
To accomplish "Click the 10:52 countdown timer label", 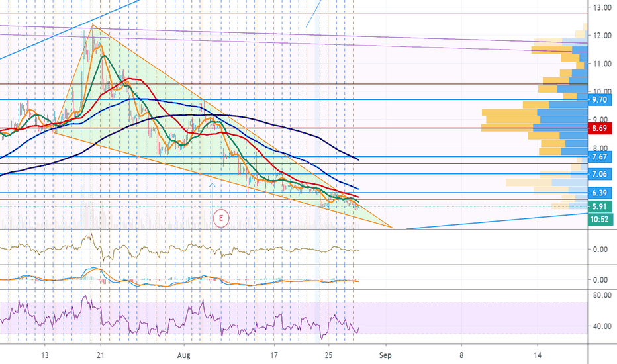I will tap(599, 219).
